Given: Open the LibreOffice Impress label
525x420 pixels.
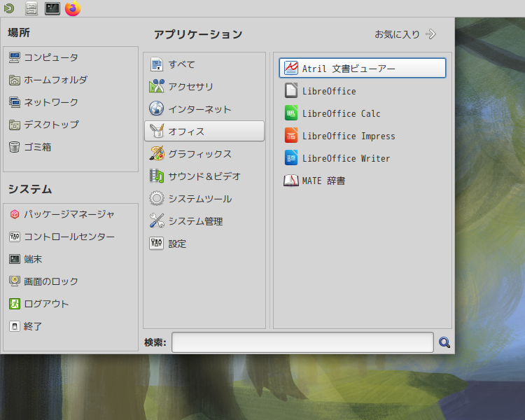Looking at the screenshot, I should pyautogui.click(x=349, y=136).
